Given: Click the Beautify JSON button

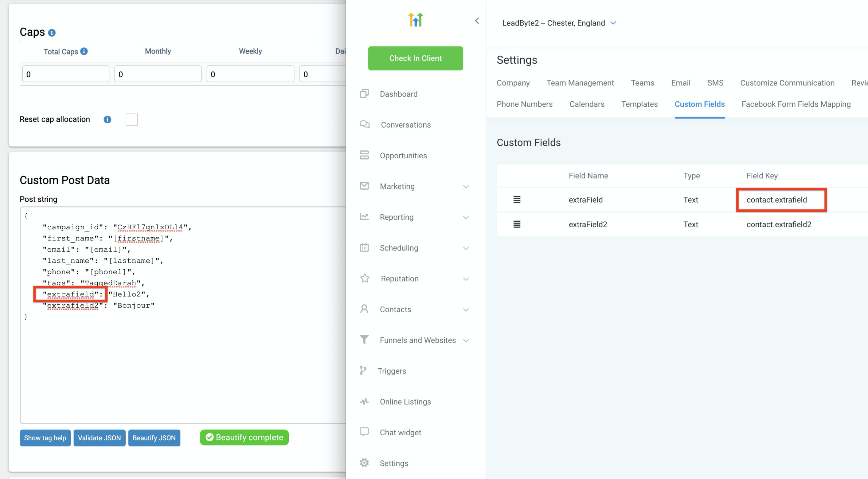Looking at the screenshot, I should pyautogui.click(x=154, y=438).
